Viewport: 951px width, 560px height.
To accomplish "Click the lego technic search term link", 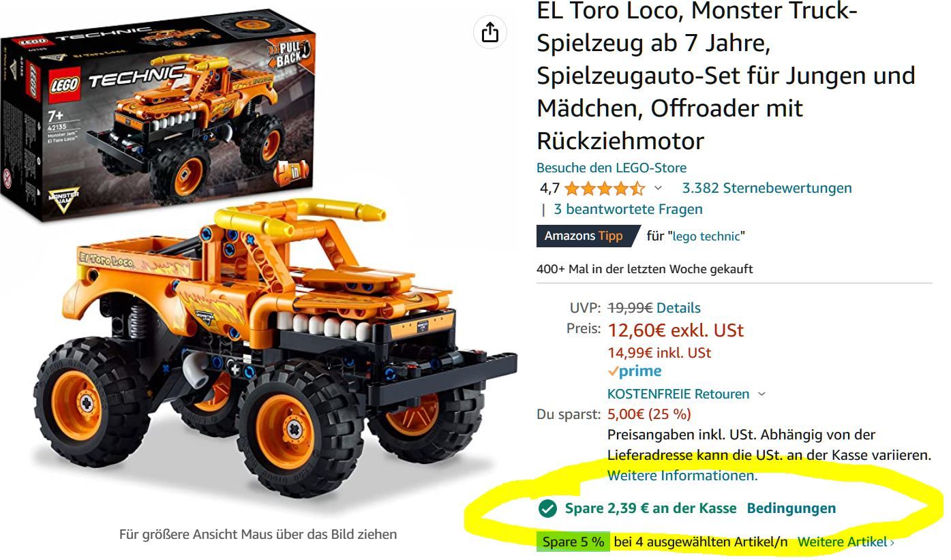I will (x=706, y=236).
